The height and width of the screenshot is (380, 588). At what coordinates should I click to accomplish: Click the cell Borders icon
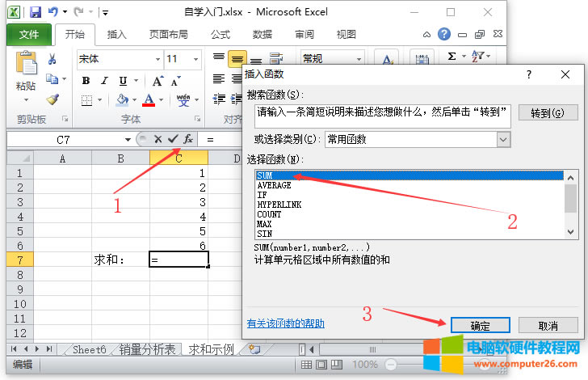coord(86,100)
